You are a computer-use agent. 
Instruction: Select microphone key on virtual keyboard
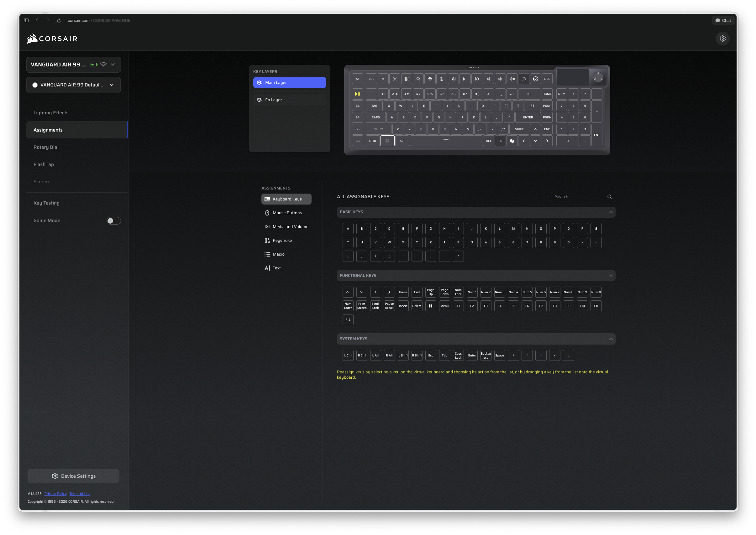click(x=430, y=79)
